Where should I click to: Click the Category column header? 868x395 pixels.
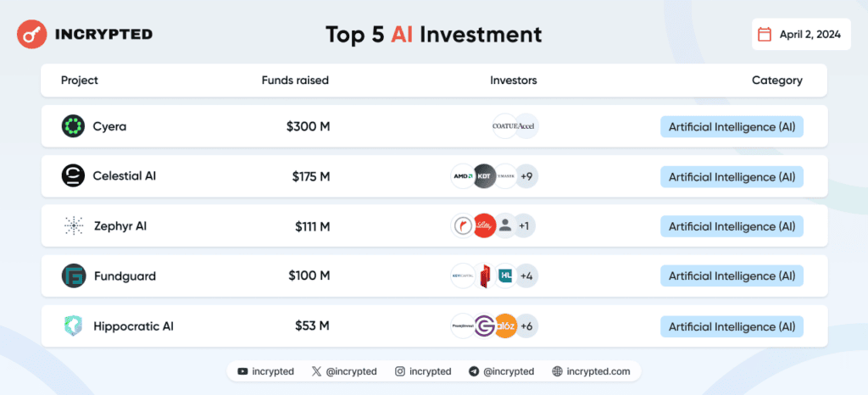click(x=776, y=81)
